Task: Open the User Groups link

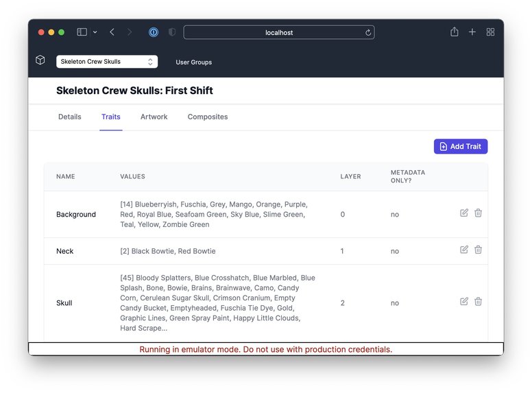Action: click(x=194, y=62)
